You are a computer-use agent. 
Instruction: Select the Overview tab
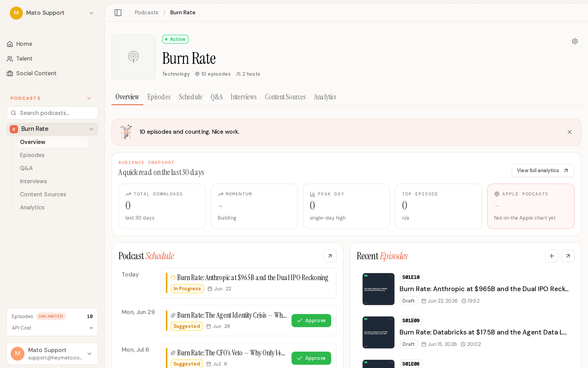[x=127, y=97]
